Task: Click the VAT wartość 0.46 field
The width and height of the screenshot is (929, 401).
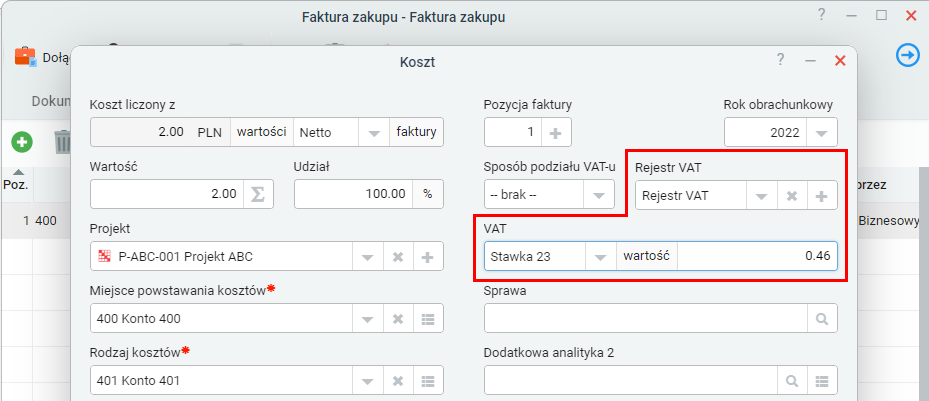Action: click(x=757, y=257)
